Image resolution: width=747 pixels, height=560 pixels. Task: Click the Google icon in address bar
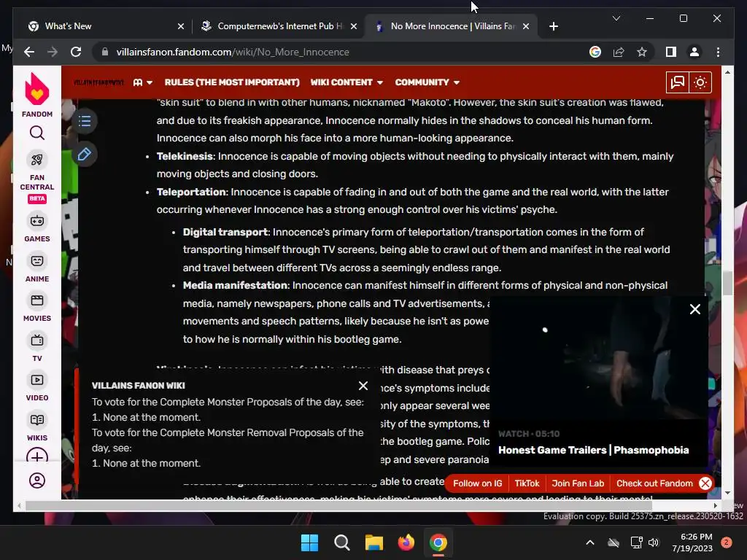pos(595,52)
